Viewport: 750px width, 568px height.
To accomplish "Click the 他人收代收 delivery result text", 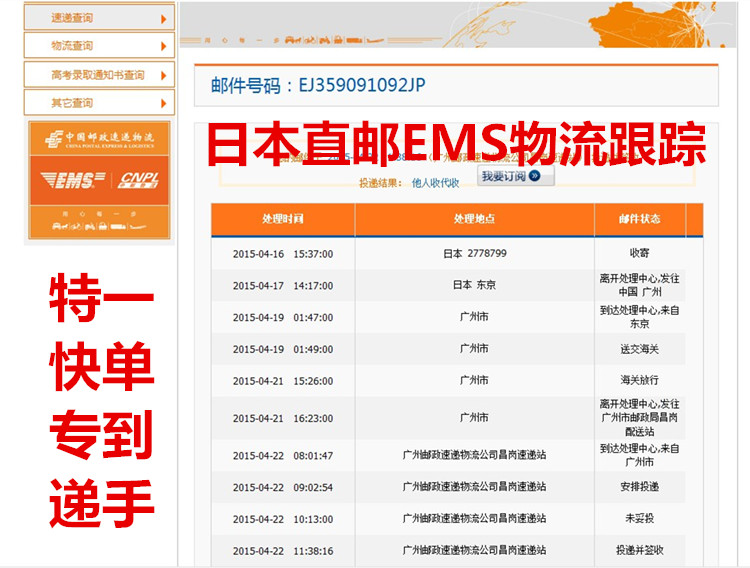I will point(435,183).
